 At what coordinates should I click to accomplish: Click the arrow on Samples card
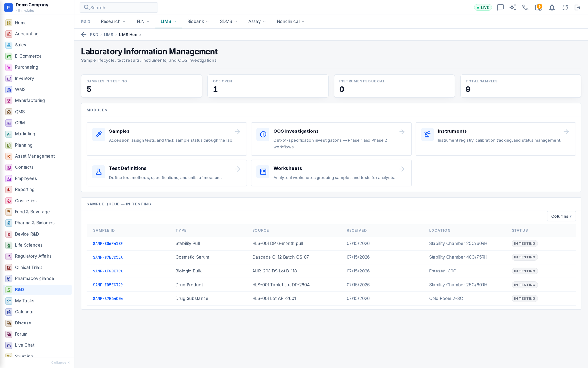237,132
